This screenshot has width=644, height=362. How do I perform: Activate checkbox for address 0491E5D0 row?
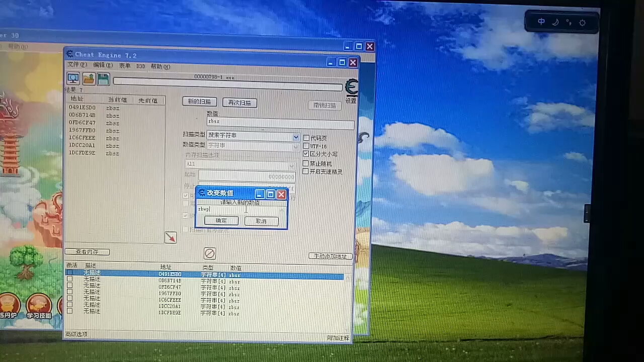point(69,273)
